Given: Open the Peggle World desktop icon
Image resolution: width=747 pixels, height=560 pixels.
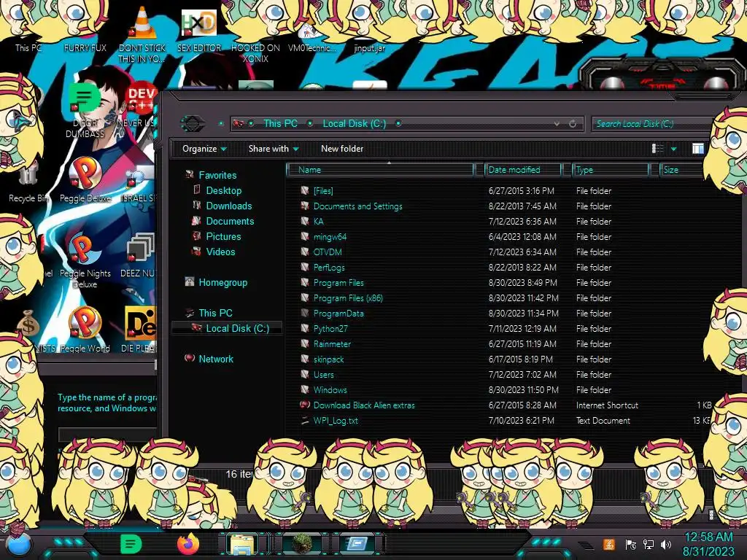Looking at the screenshot, I should point(85,330).
